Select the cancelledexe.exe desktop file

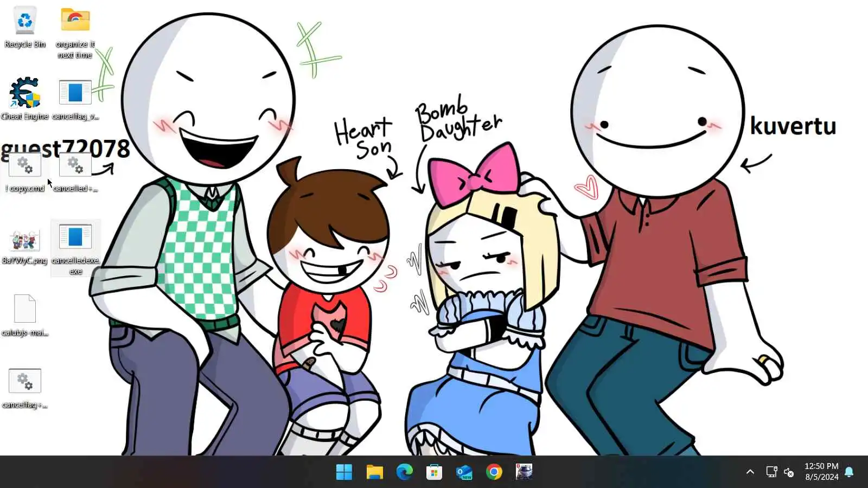(75, 249)
